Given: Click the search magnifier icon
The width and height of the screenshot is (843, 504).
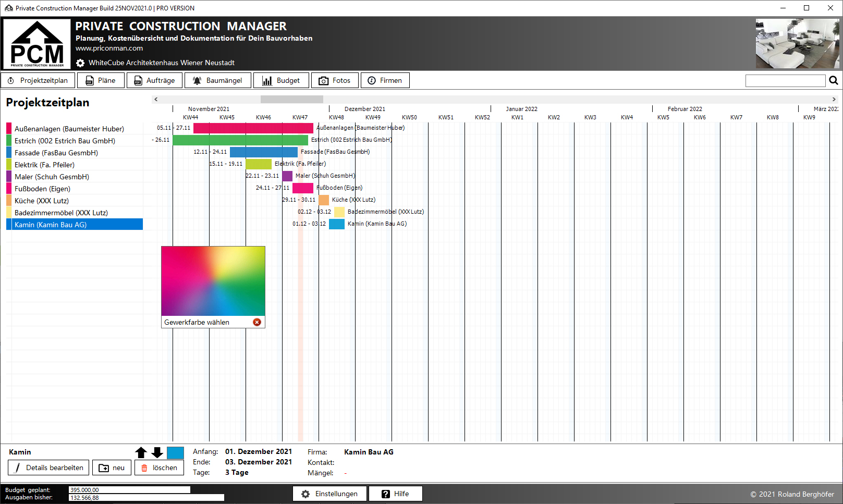Looking at the screenshot, I should point(833,80).
